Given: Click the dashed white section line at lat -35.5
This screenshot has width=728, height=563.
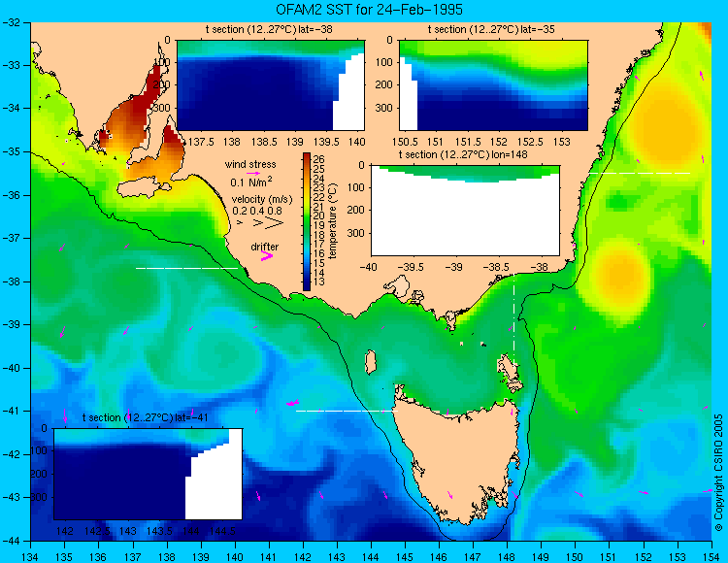Looking at the screenshot, I should point(640,173).
